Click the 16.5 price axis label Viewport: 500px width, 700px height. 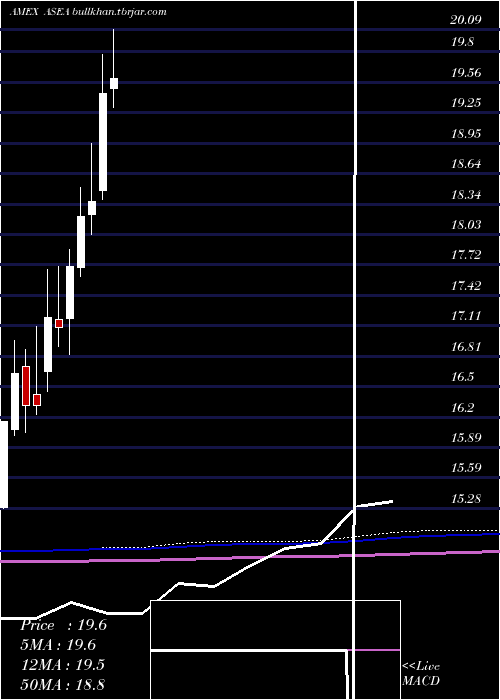pos(462,376)
